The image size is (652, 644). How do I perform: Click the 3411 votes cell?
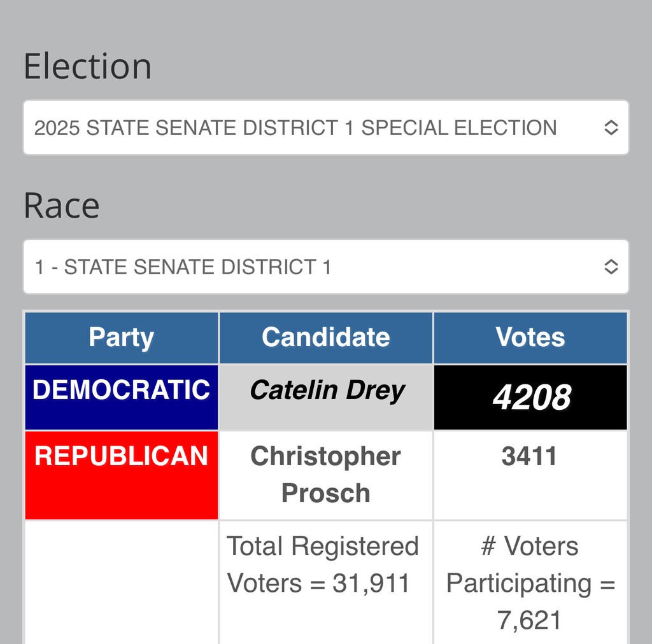pos(530,475)
